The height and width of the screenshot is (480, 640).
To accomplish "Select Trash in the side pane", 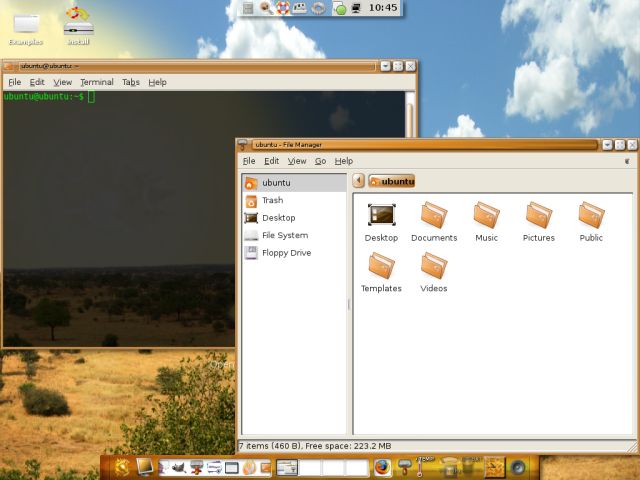I will [x=294, y=200].
